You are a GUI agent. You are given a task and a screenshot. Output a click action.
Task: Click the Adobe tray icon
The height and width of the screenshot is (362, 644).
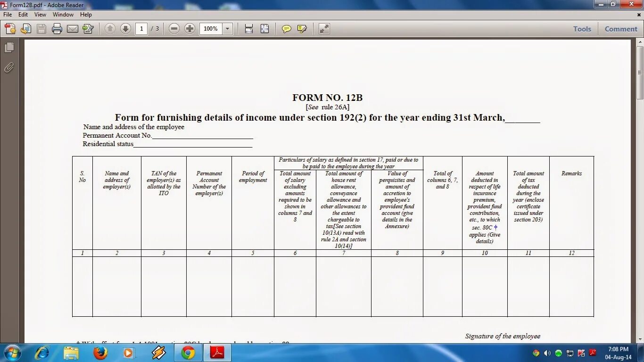[x=593, y=353]
